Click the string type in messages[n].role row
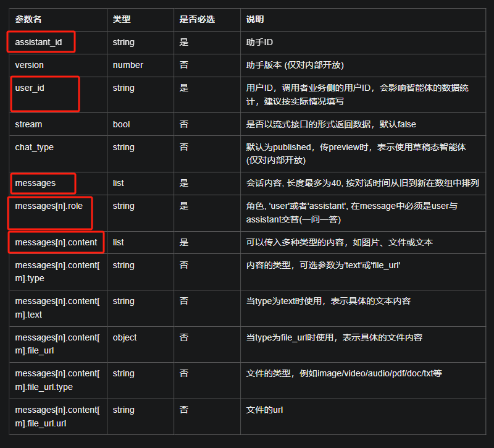This screenshot has height=448, width=494. coord(124,206)
